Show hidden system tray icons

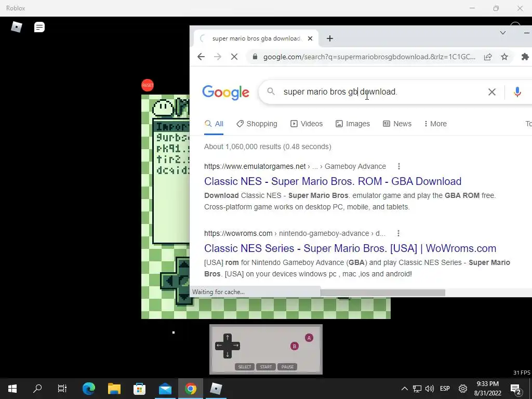click(x=404, y=389)
